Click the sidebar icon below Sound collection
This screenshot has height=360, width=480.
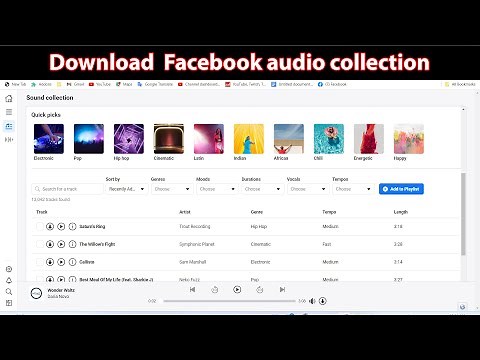pos(9,139)
